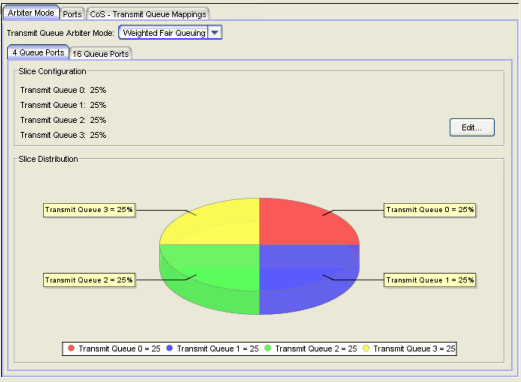Click the Slice Distribution group title
Screen dimensions: 521x382
click(48, 159)
